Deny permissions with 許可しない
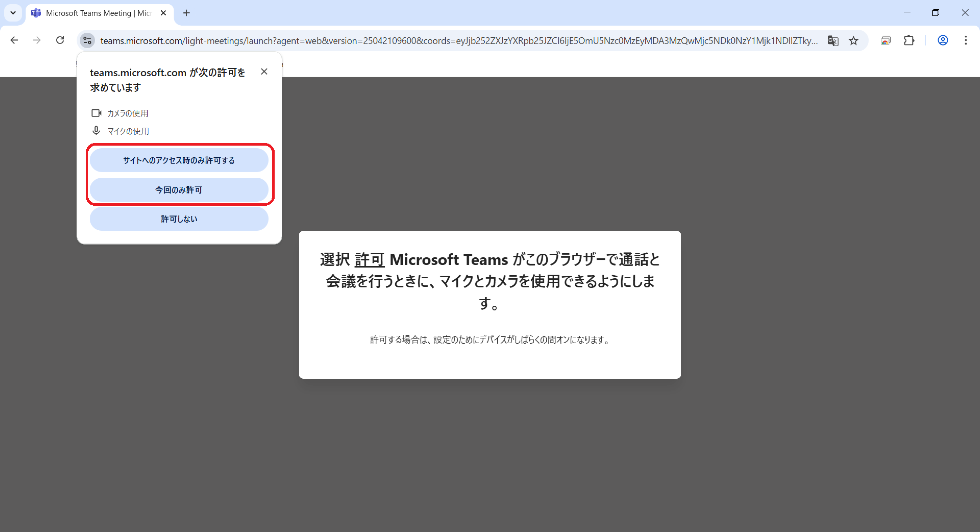The height and width of the screenshot is (532, 980). pos(179,219)
